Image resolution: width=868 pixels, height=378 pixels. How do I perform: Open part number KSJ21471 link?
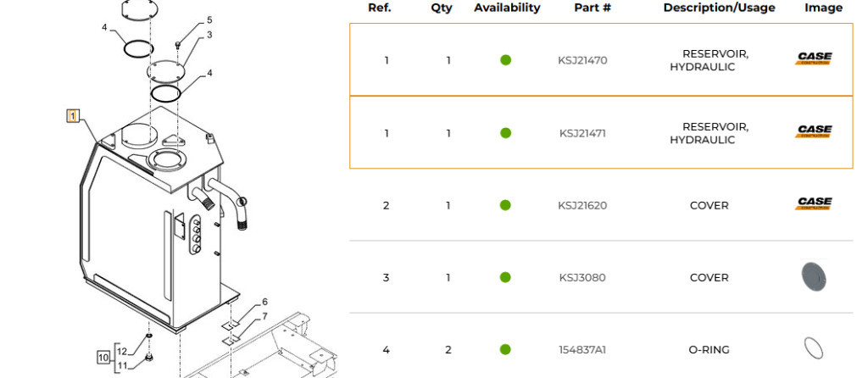(582, 133)
